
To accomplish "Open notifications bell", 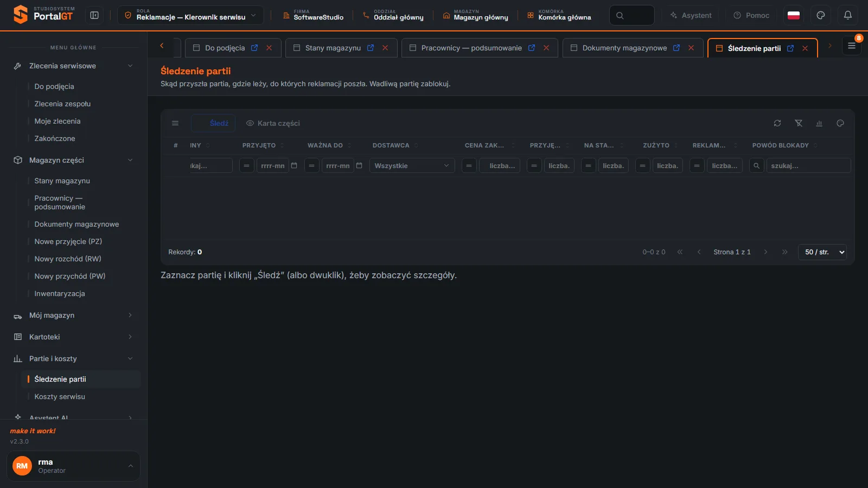I will tap(848, 15).
